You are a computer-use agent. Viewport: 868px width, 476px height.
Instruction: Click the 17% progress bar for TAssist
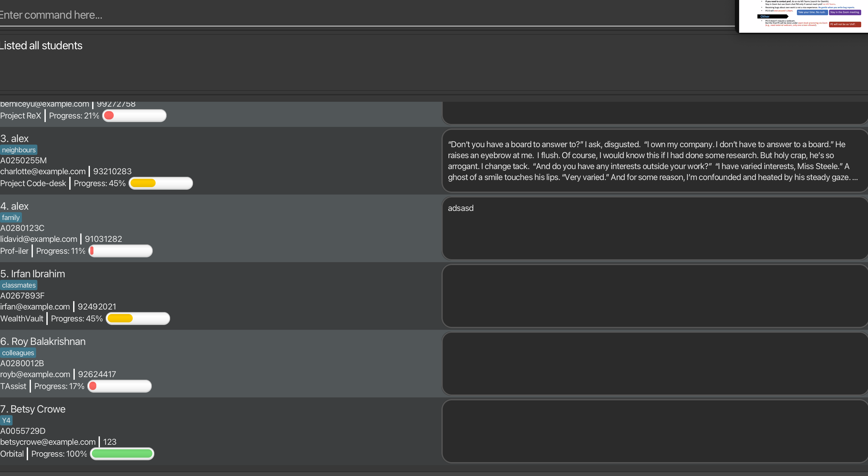point(120,386)
